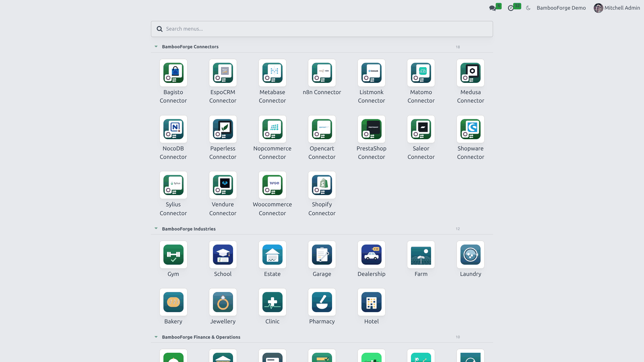Open the Saleor Connector
Viewport: 644px width, 362px height.
tap(421, 129)
